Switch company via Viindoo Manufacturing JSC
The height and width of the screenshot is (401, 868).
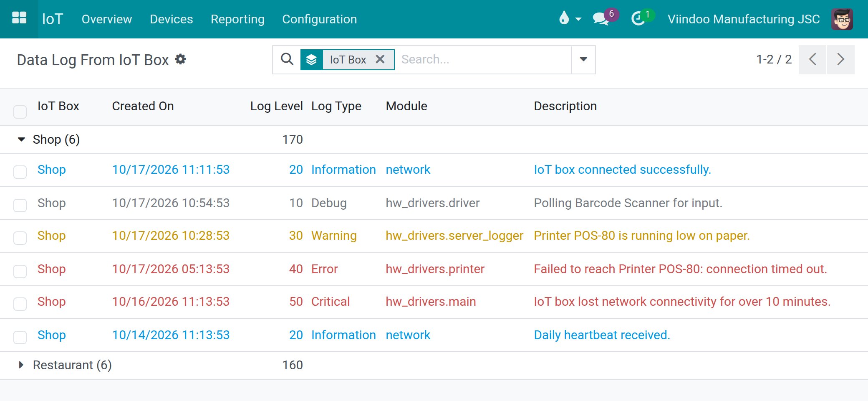(x=744, y=19)
